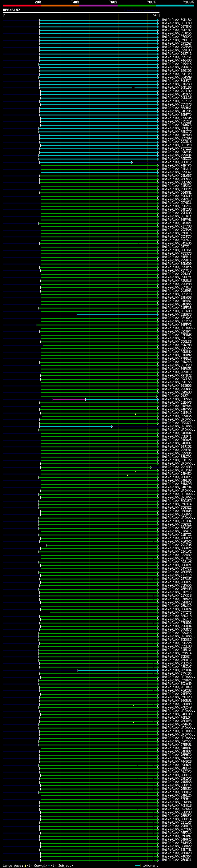
Task: Select hit label UniRef100_C2I1K7
Action: pyautogui.click(x=177, y=823)
